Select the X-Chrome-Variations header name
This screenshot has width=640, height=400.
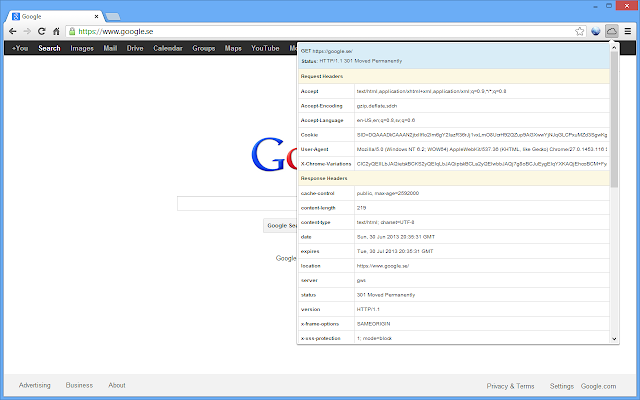(x=326, y=164)
